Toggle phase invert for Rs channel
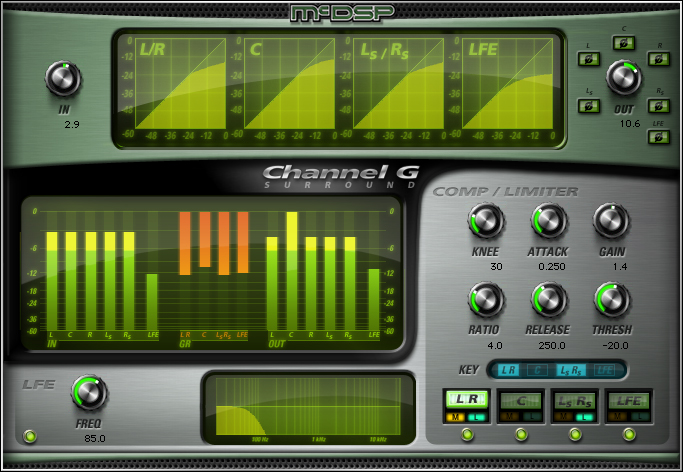Screen dimensions: 683x472 click(659, 106)
